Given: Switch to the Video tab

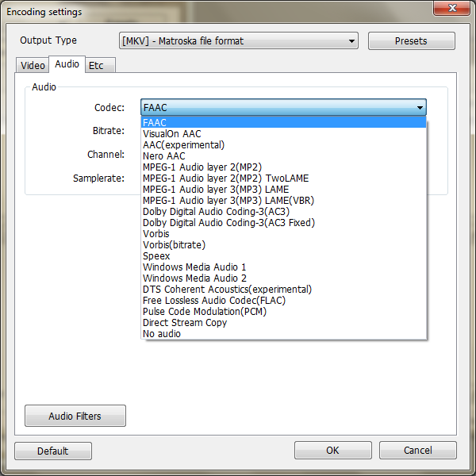Looking at the screenshot, I should click(33, 65).
